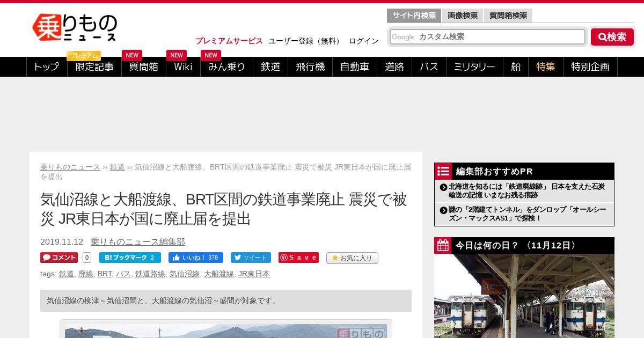Open the 大船渡線 tag link
The width and height of the screenshot is (644, 338).
[219, 274]
